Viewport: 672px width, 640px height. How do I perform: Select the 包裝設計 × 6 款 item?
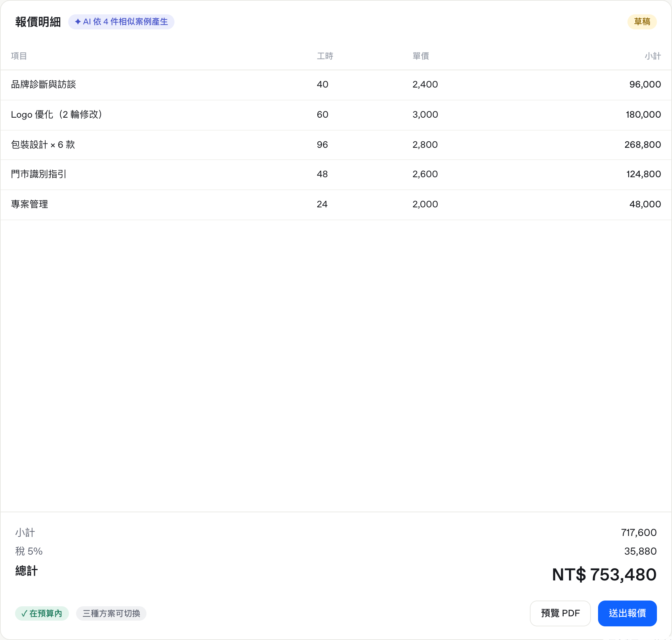coord(43,145)
